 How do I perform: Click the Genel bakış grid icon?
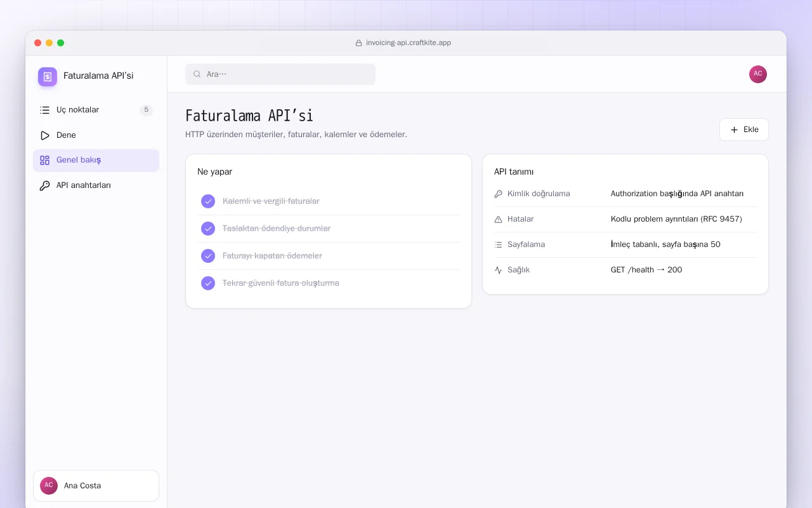coord(44,160)
